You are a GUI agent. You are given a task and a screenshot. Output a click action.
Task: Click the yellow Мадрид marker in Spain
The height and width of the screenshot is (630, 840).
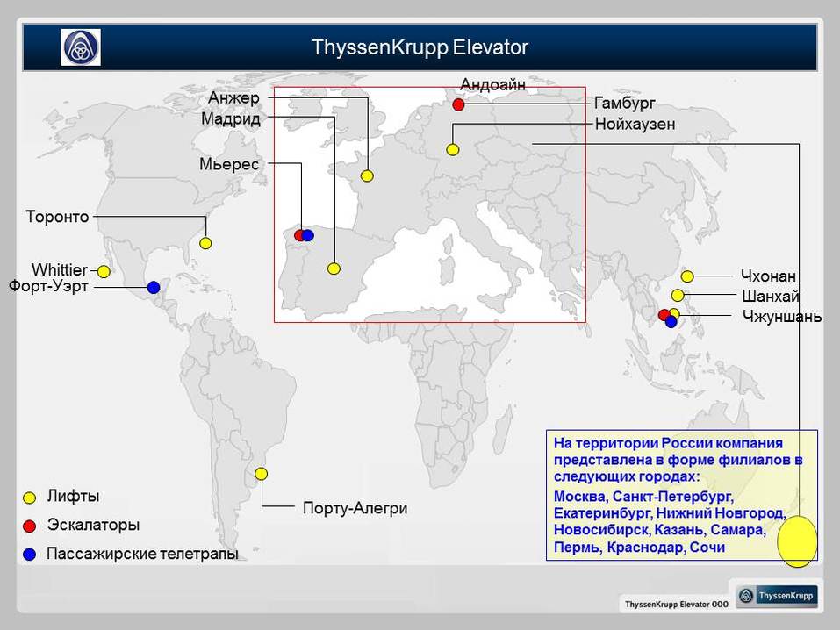pyautogui.click(x=334, y=268)
